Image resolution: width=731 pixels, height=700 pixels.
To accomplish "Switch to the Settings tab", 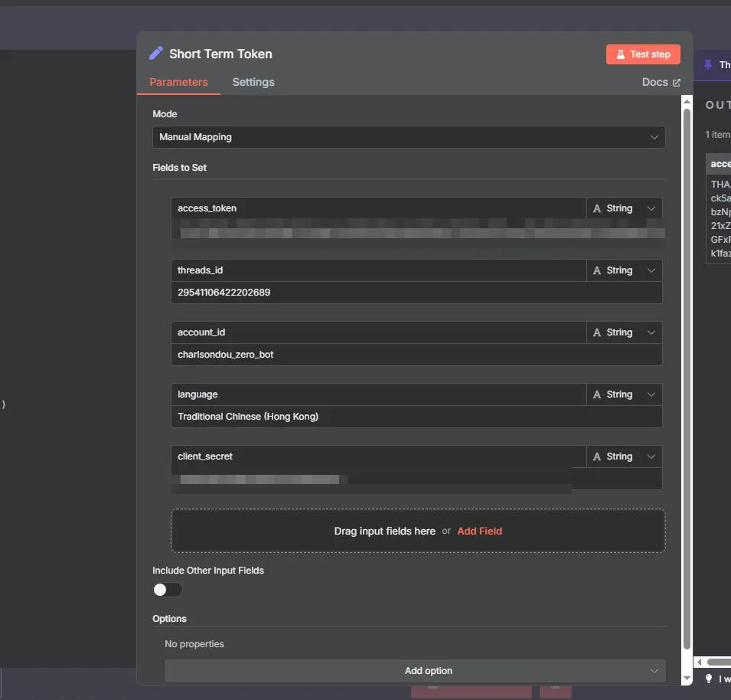I will coord(253,82).
